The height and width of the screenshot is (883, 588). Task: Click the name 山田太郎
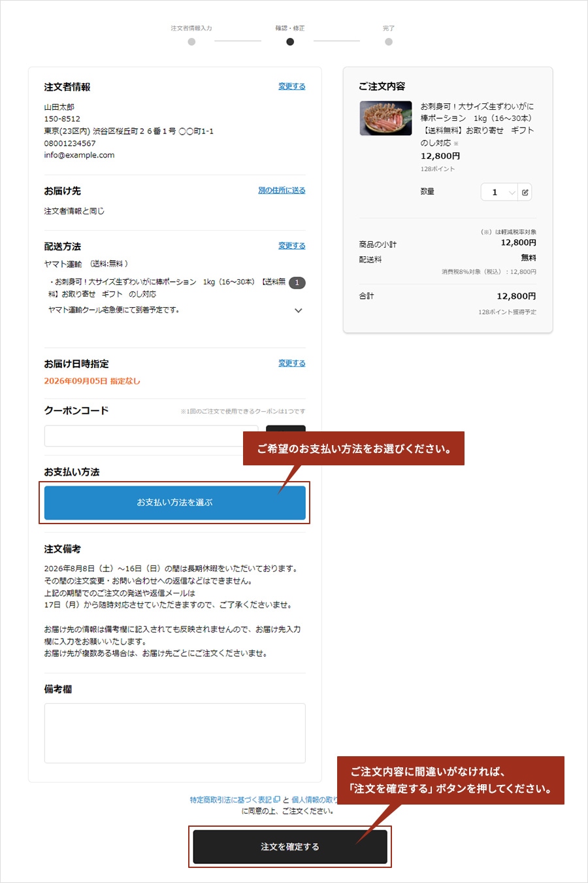click(x=59, y=107)
